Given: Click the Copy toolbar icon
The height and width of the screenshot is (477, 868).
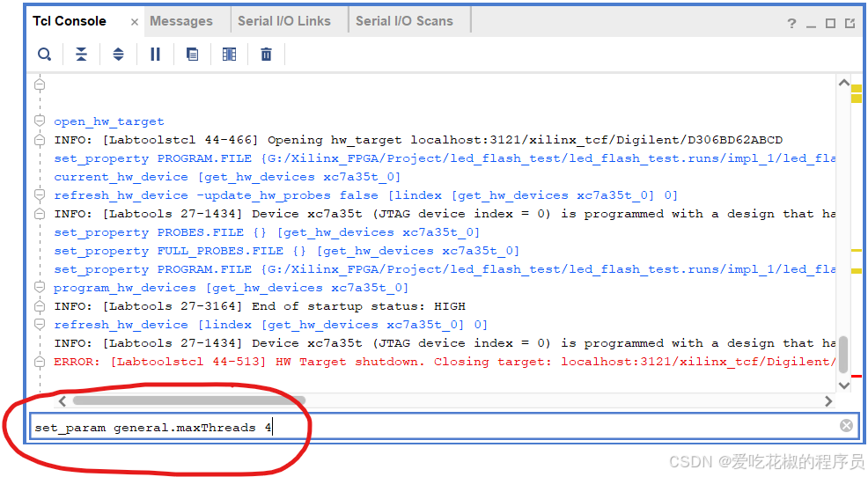Looking at the screenshot, I should [x=192, y=55].
